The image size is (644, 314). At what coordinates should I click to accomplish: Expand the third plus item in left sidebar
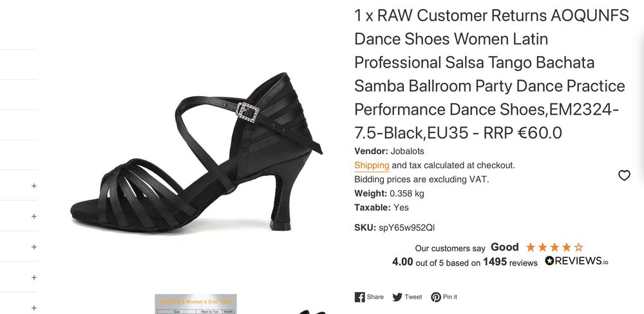34,246
